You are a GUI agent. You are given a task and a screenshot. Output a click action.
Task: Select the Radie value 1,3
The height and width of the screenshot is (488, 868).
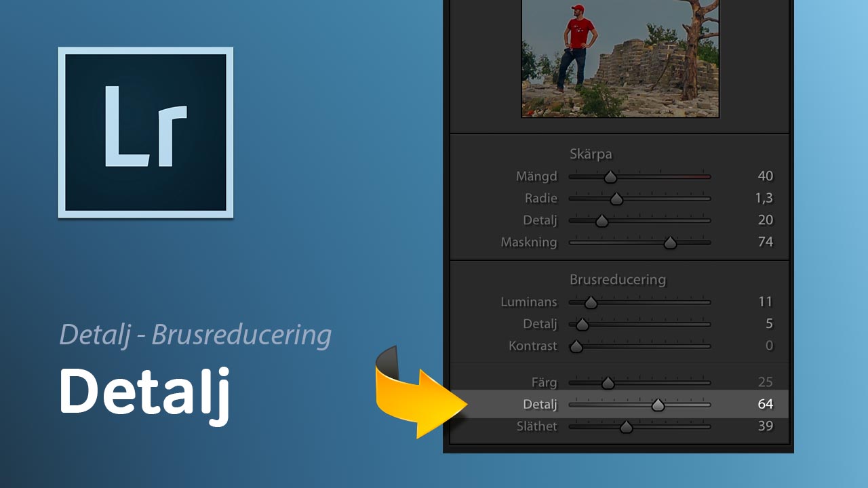click(764, 198)
